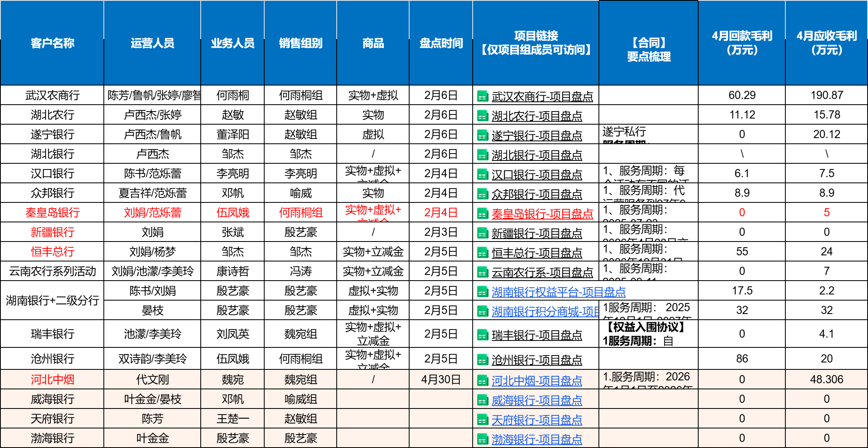Screen dimensions: 868x448
Task: Click the red 恒丰总行 customer cell
Action: pyautogui.click(x=52, y=252)
